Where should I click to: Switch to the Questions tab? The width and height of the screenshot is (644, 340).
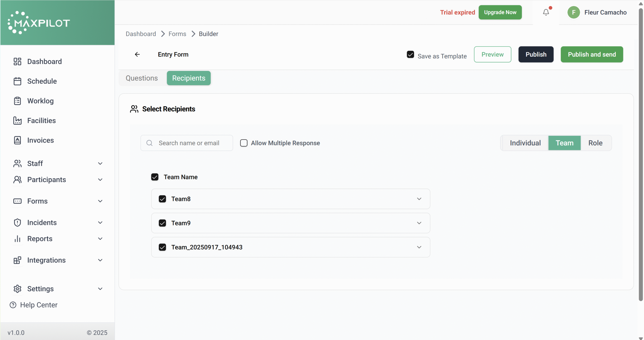point(142,78)
